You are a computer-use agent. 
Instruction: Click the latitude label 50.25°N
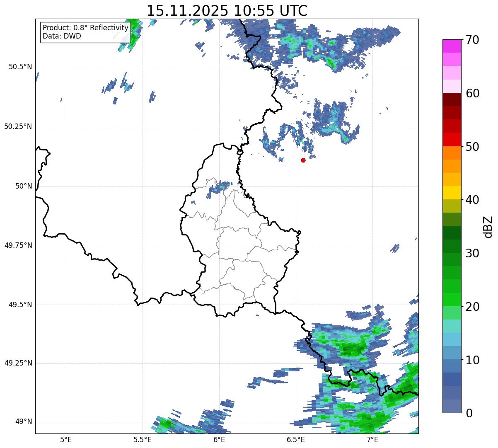[18, 126]
